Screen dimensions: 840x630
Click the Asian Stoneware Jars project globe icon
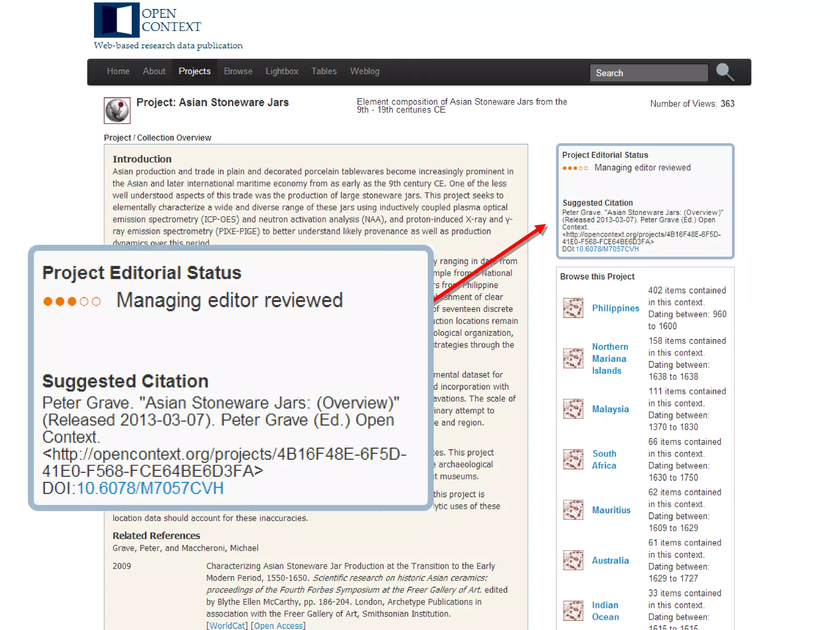click(117, 110)
